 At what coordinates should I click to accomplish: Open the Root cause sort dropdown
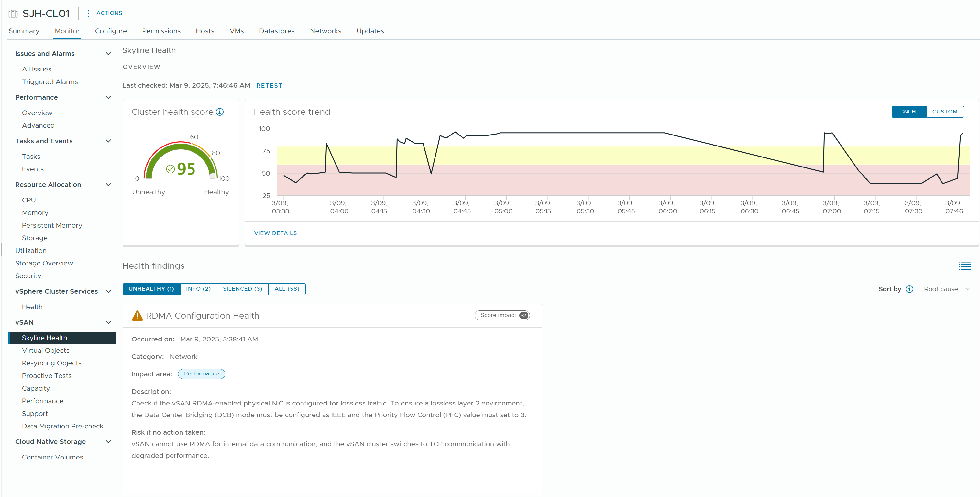[x=947, y=289]
